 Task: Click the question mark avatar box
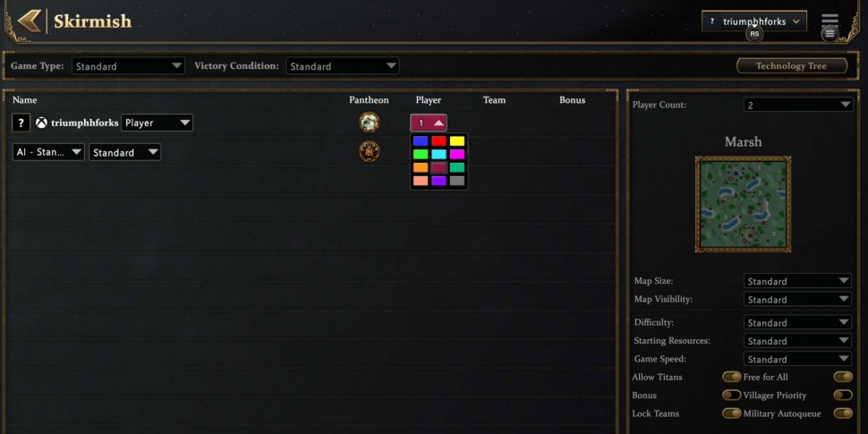pyautogui.click(x=21, y=123)
